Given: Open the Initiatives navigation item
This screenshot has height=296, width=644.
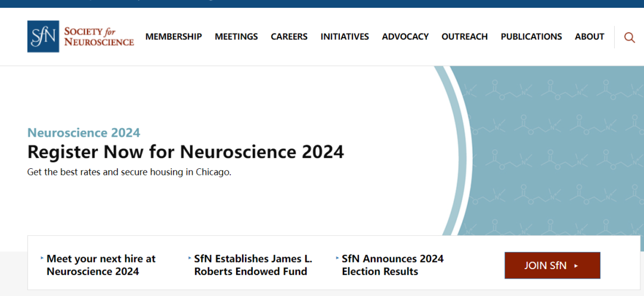Looking at the screenshot, I should click(x=345, y=36).
